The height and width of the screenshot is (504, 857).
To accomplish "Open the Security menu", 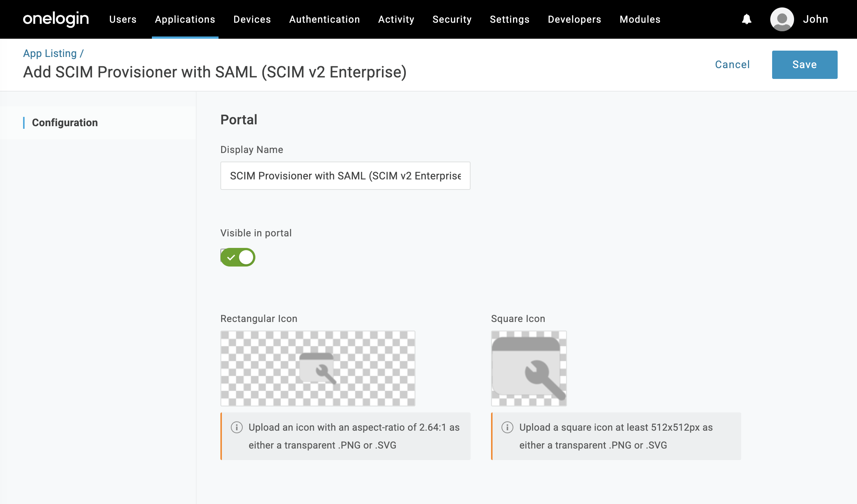I will click(x=452, y=19).
